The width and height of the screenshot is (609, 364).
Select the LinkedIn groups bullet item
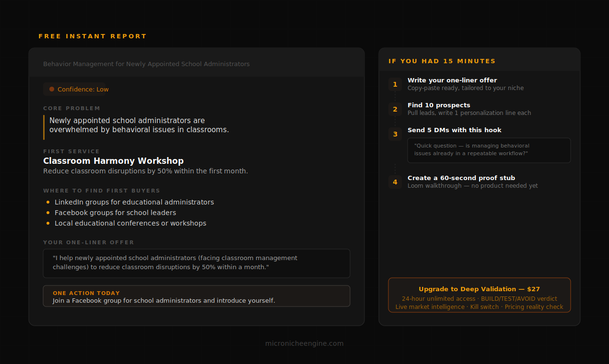[x=130, y=202]
